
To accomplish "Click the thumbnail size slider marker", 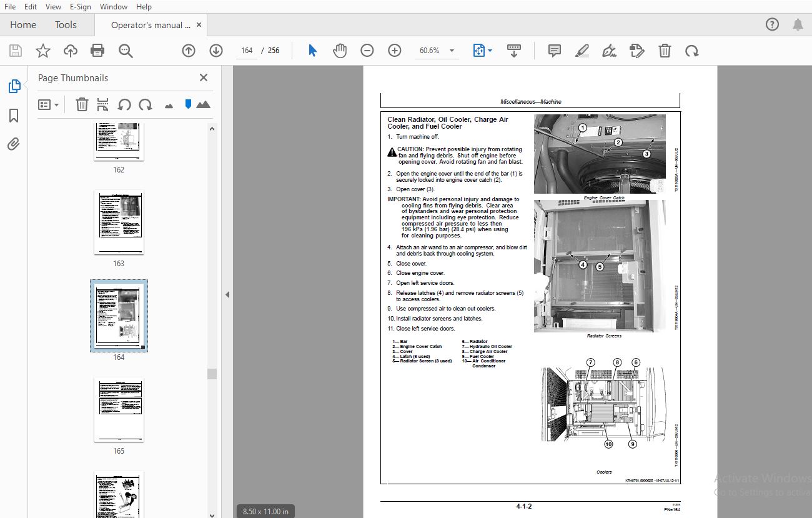I will pyautogui.click(x=187, y=104).
